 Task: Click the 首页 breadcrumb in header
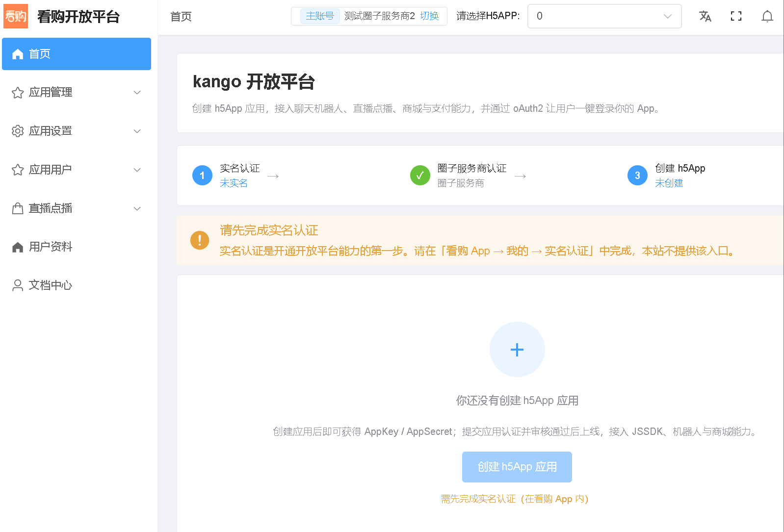[181, 17]
